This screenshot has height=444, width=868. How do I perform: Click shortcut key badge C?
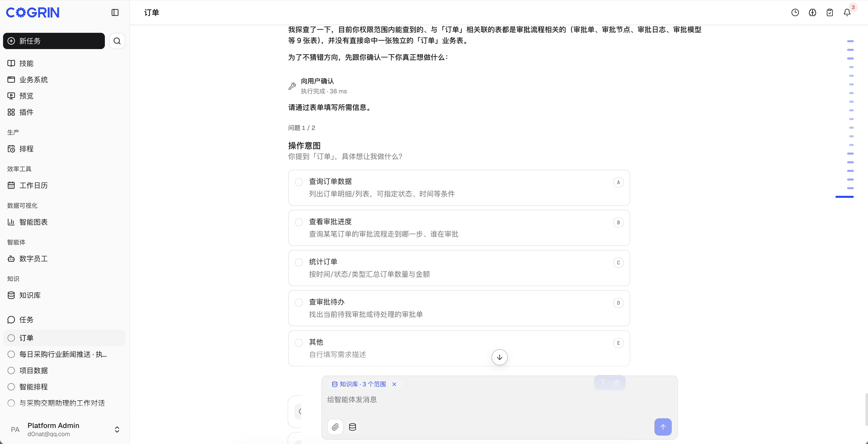(618, 263)
